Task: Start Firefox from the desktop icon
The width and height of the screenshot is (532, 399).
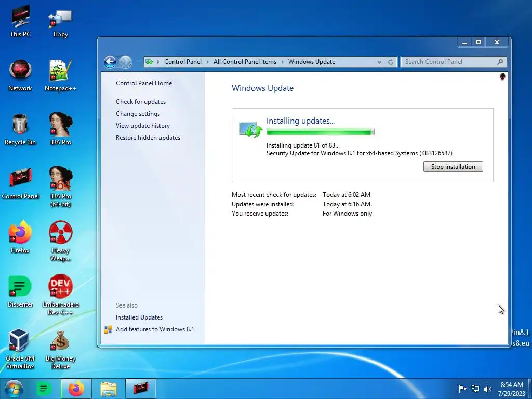Action: point(20,237)
